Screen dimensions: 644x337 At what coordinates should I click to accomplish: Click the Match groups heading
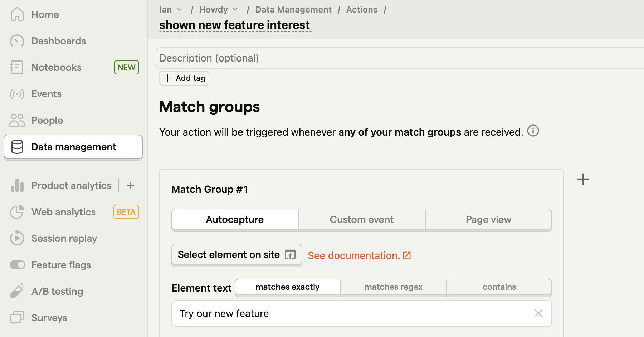210,107
